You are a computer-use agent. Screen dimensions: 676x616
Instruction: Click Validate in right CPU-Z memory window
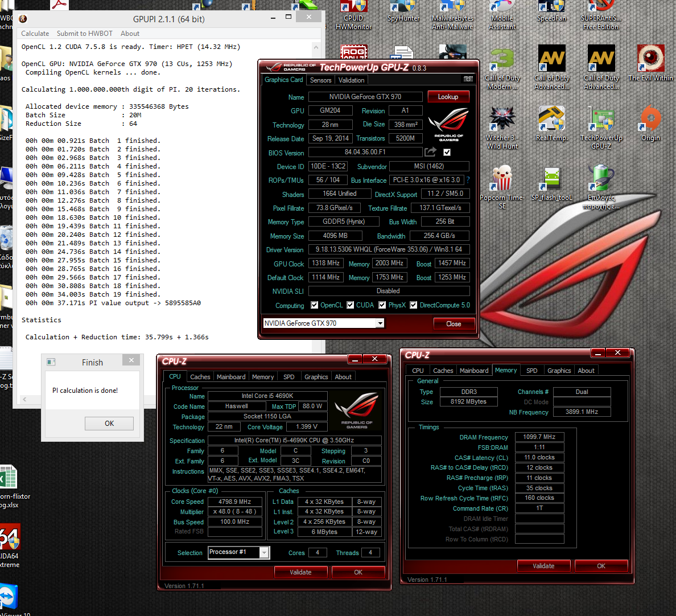click(543, 565)
